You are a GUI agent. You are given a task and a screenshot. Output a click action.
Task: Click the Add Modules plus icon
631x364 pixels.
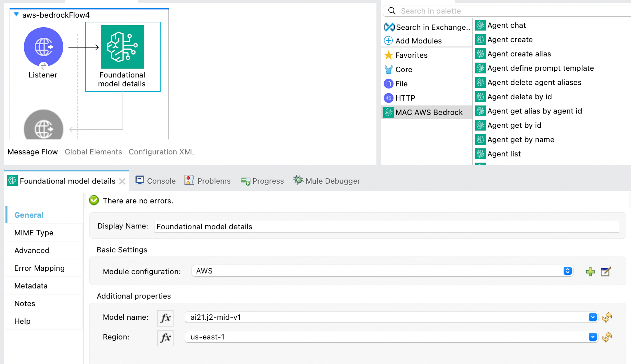[x=388, y=41]
